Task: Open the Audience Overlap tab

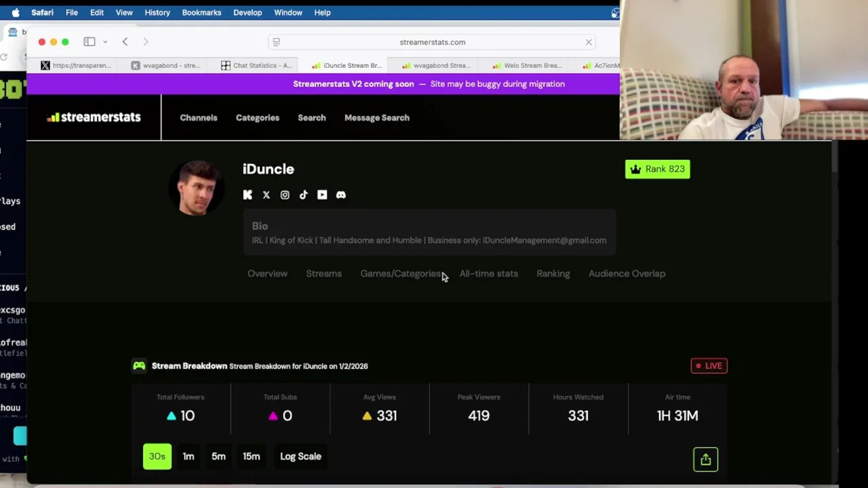Action: click(x=627, y=274)
